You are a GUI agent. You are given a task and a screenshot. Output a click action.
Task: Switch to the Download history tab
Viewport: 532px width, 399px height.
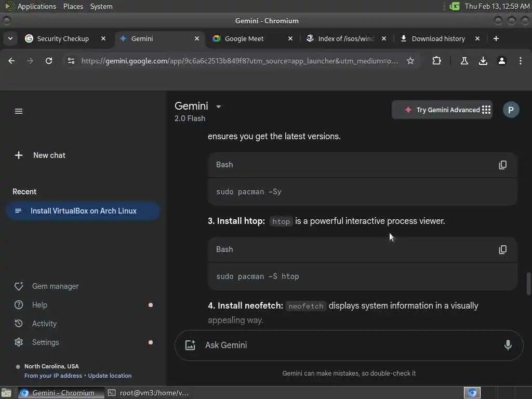click(x=433, y=38)
